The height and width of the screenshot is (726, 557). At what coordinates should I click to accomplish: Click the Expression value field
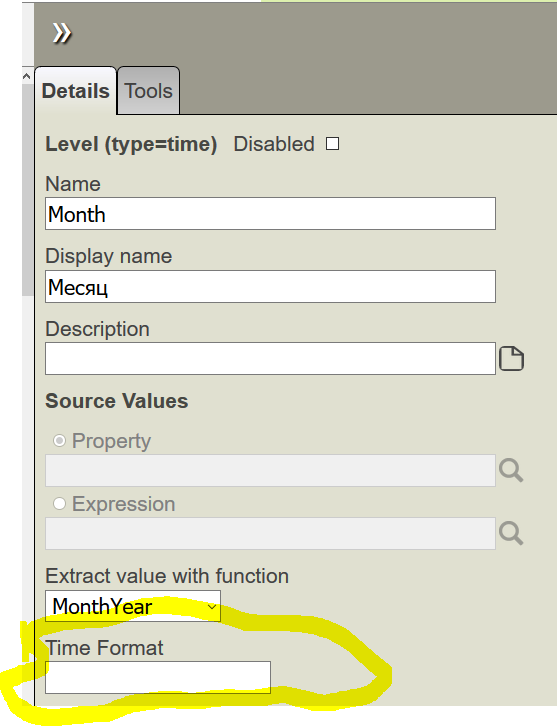pos(270,533)
